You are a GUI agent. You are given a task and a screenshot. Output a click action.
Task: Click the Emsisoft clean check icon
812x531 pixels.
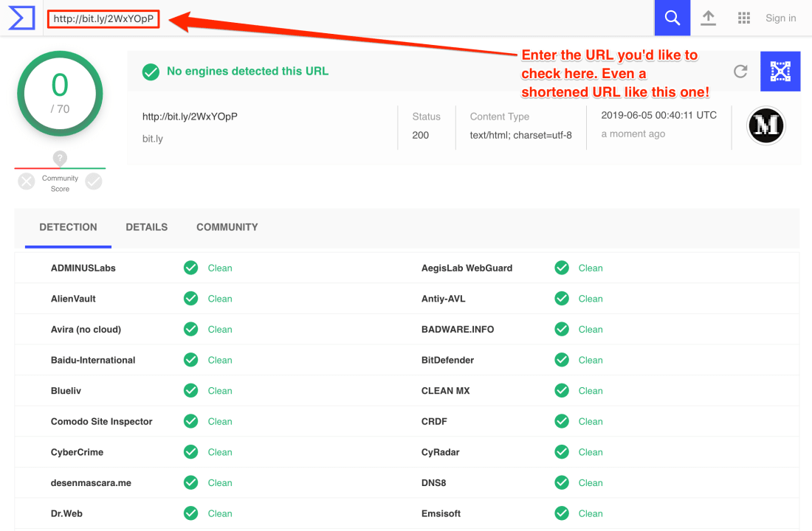click(x=561, y=513)
